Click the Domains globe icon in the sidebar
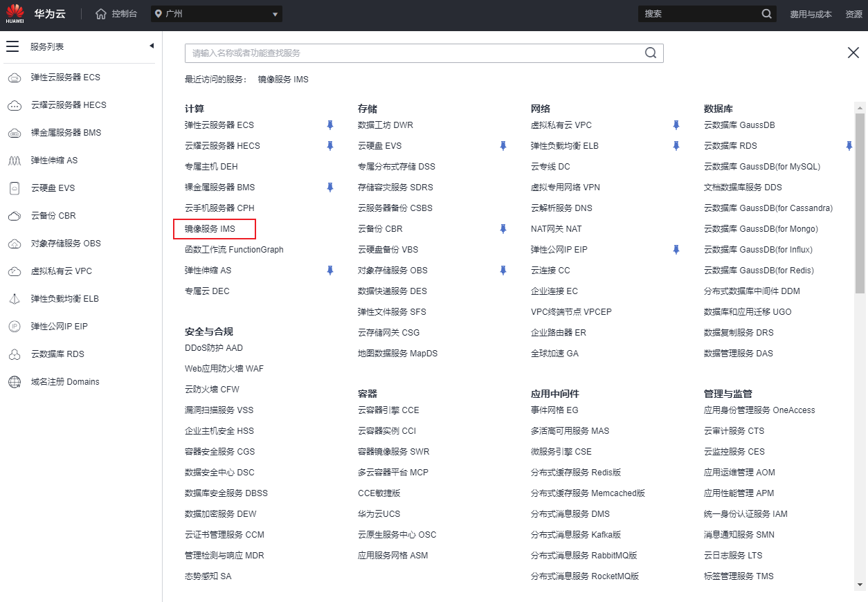The width and height of the screenshot is (868, 602). point(15,382)
